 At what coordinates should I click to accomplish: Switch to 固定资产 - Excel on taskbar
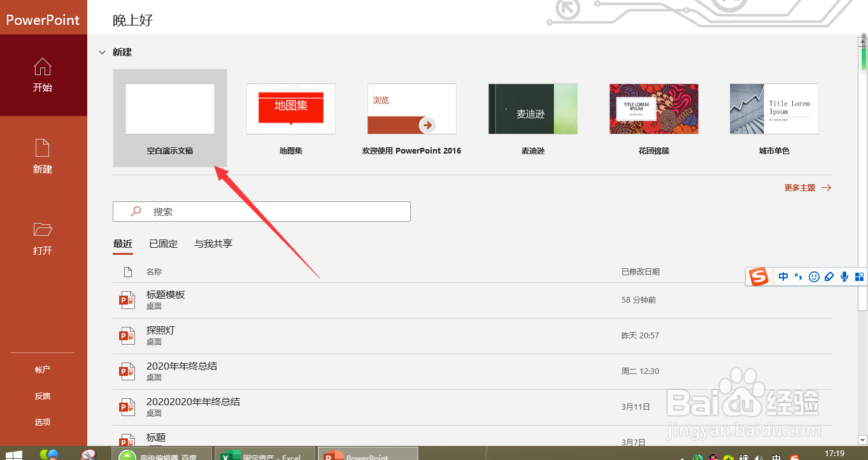coord(265,454)
